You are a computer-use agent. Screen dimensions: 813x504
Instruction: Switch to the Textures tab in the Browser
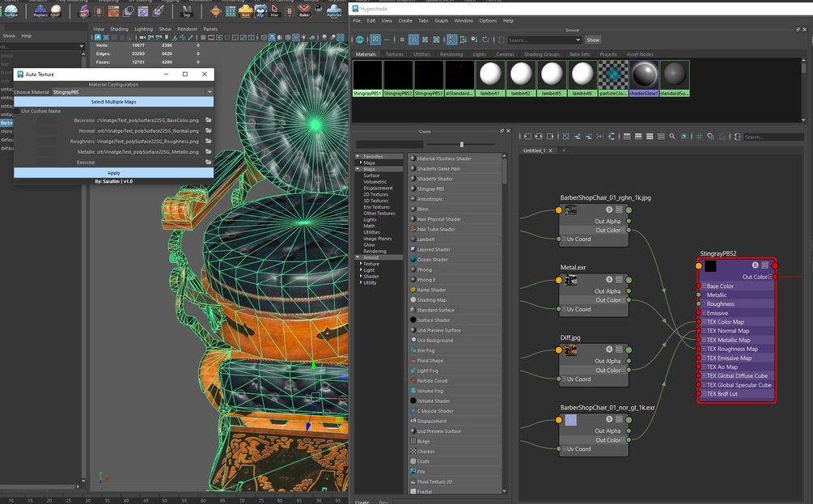pyautogui.click(x=395, y=54)
